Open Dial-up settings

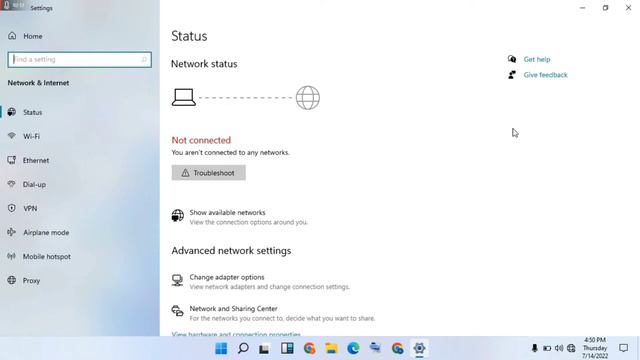click(34, 184)
